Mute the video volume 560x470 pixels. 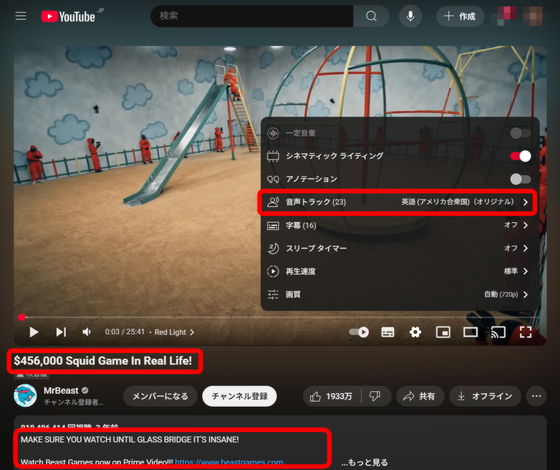86,332
